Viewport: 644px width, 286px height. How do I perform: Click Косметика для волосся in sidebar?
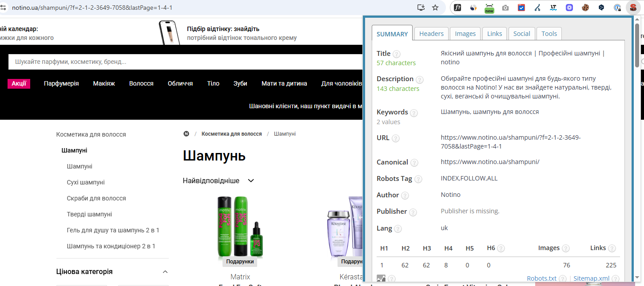(91, 134)
